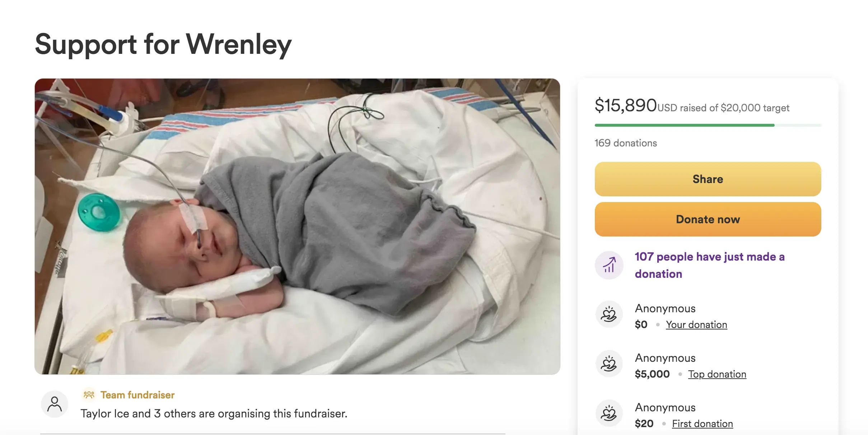868x435 pixels.
Task: Click the $15,890 raised amount
Action: [625, 106]
